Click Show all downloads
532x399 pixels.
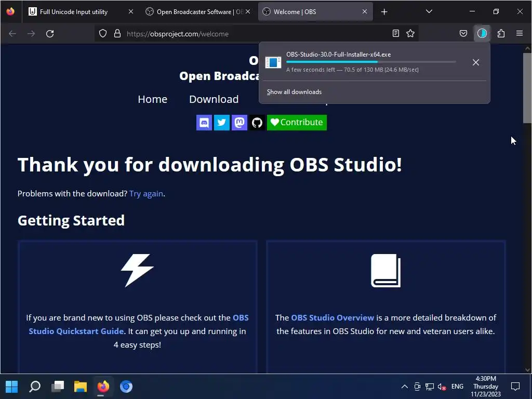click(294, 92)
